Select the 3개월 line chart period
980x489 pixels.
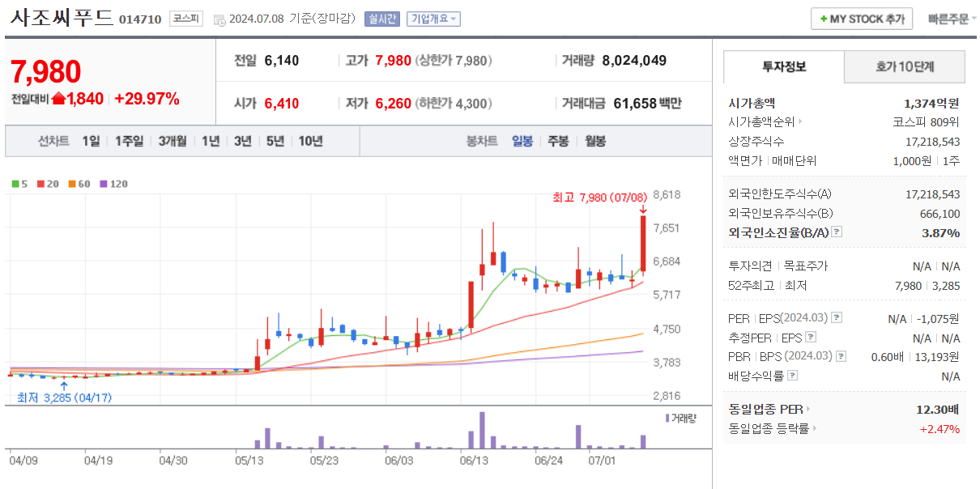pyautogui.click(x=173, y=141)
